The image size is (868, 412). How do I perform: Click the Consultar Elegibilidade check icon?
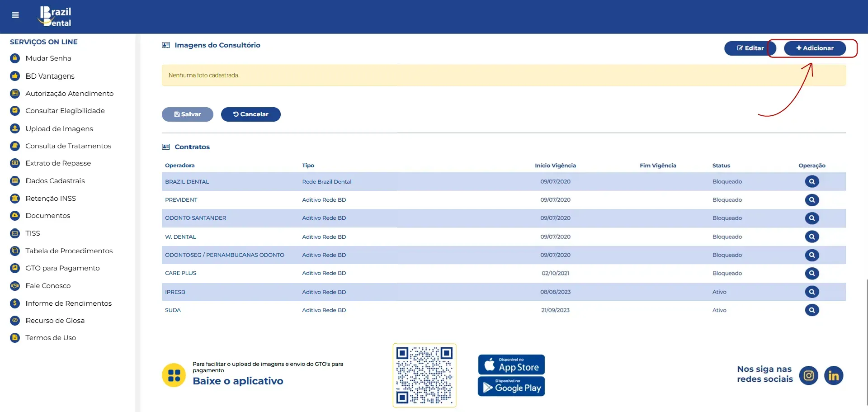(x=15, y=111)
